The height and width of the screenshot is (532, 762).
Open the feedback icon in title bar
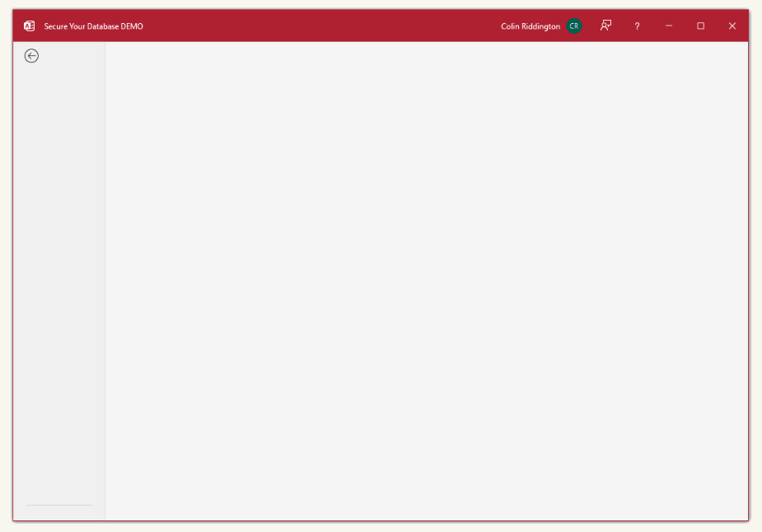pos(605,26)
